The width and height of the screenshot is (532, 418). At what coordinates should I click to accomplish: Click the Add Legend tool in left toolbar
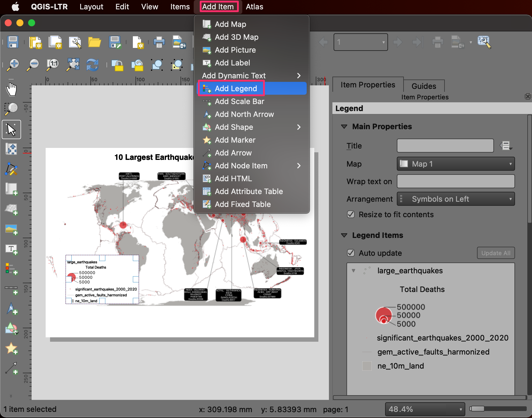tap(11, 269)
